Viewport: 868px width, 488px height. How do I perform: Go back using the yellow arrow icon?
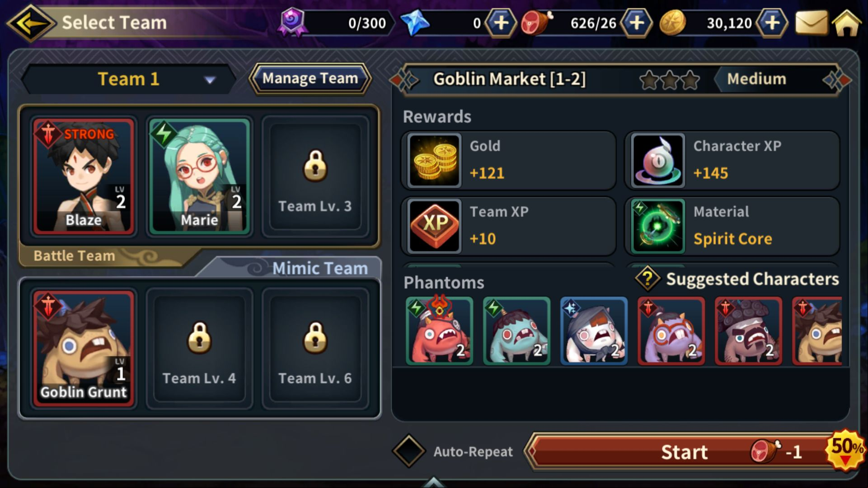click(31, 23)
